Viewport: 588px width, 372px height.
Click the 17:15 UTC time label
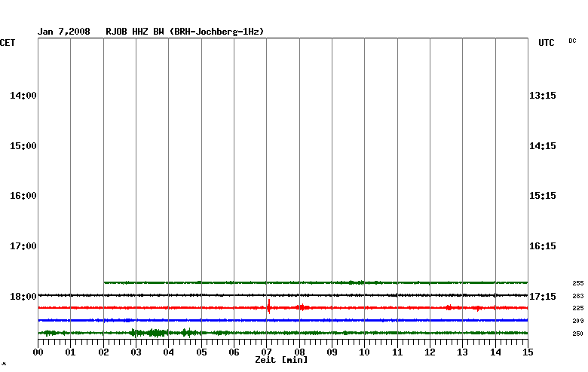click(543, 297)
